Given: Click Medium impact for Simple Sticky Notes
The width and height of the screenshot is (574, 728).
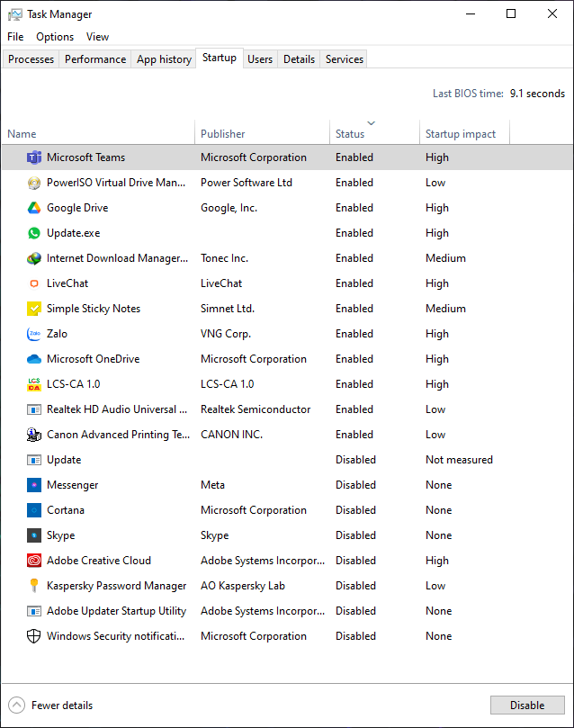Looking at the screenshot, I should point(445,309).
